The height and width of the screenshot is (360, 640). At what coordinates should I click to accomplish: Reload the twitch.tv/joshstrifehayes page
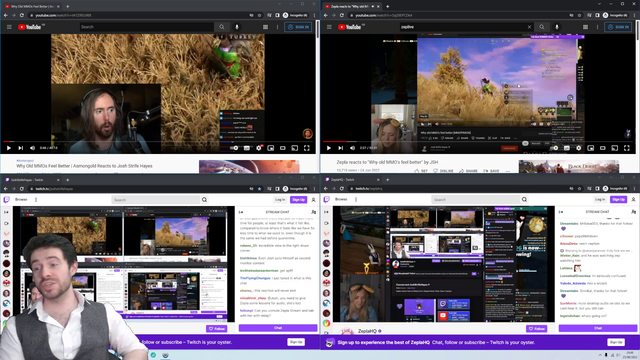point(22,189)
